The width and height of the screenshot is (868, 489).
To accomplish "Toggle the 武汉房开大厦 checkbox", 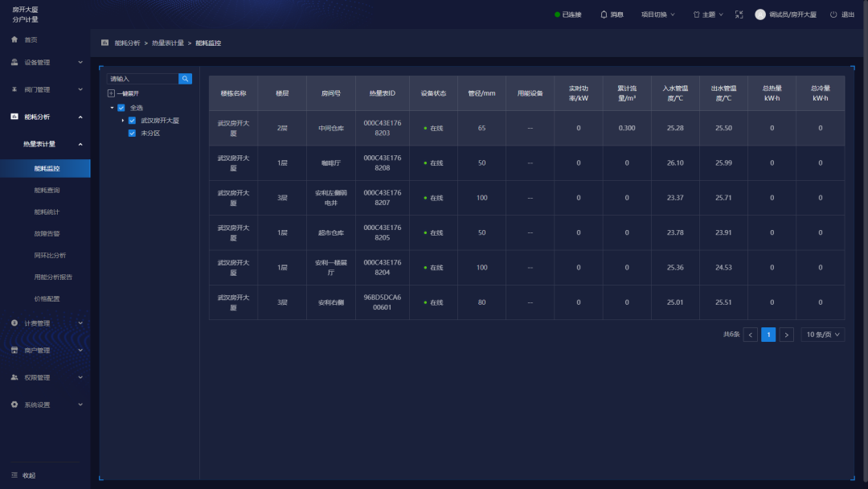I will 133,120.
